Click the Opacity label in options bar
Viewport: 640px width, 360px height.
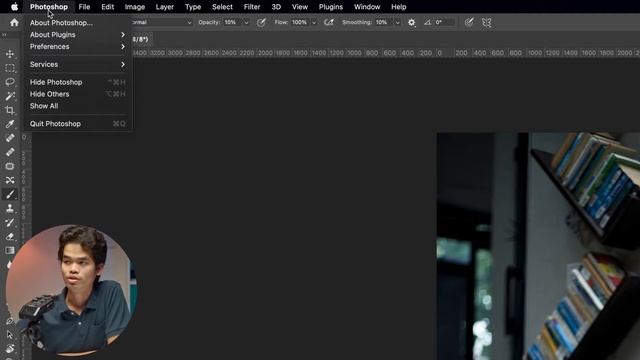[209, 22]
